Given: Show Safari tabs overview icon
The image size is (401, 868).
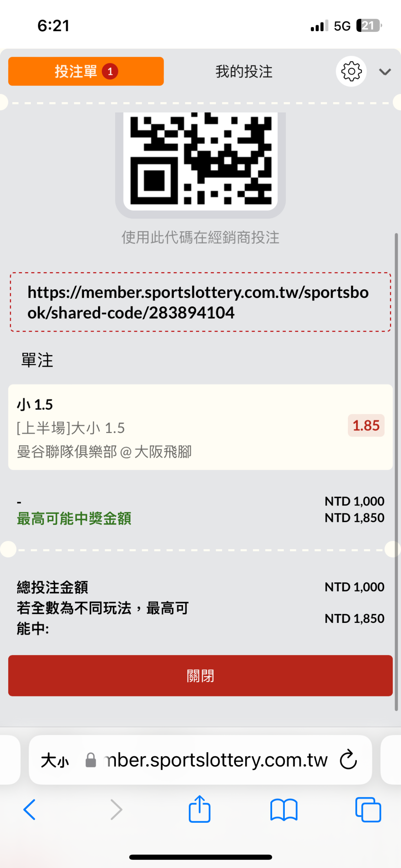Looking at the screenshot, I should coord(368,809).
